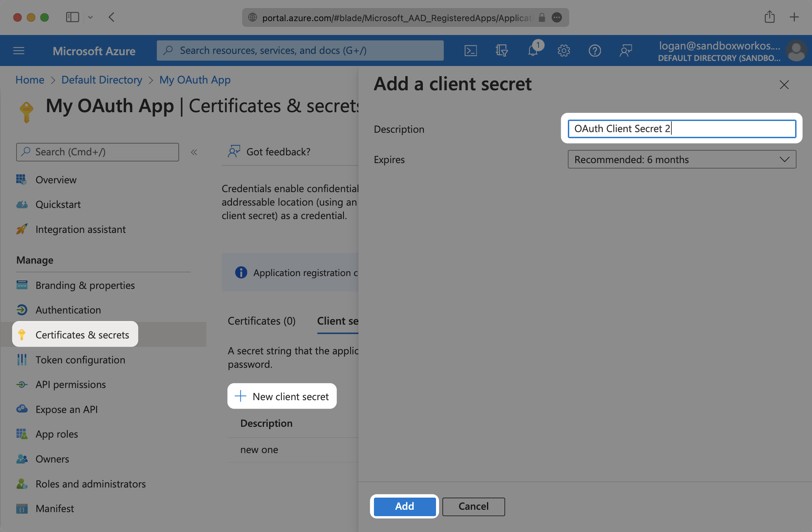812x532 pixels.
Task: Click the Help question mark icon
Action: 595,51
